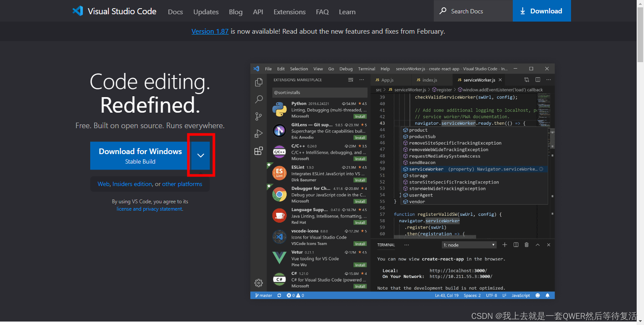This screenshot has width=644, height=325.
Task: Click the Extensions panel list filter icon
Action: tap(350, 80)
